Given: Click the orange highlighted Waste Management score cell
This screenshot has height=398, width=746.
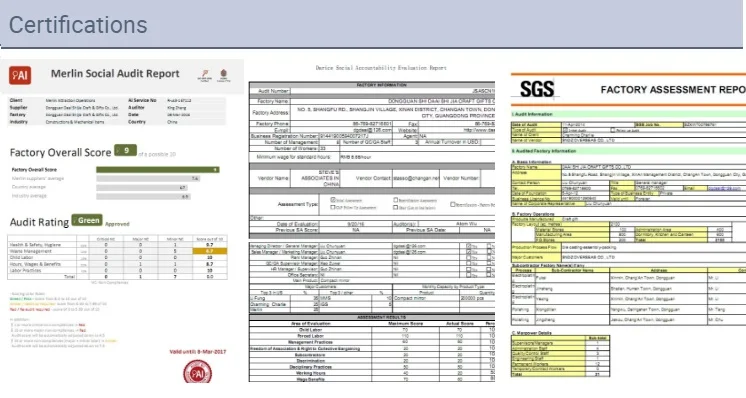Looking at the screenshot, I should pyautogui.click(x=209, y=251).
